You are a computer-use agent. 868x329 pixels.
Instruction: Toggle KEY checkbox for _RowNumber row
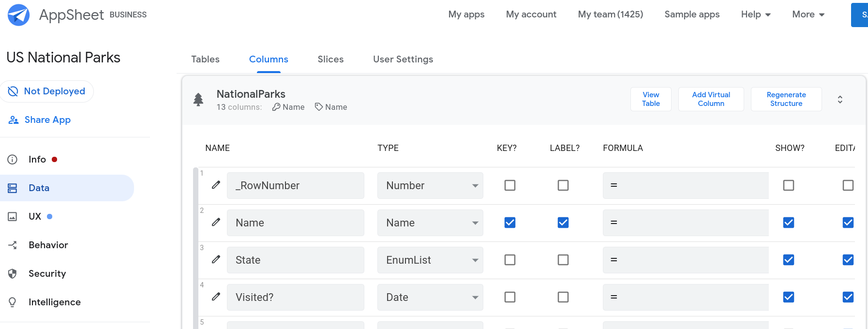510,185
